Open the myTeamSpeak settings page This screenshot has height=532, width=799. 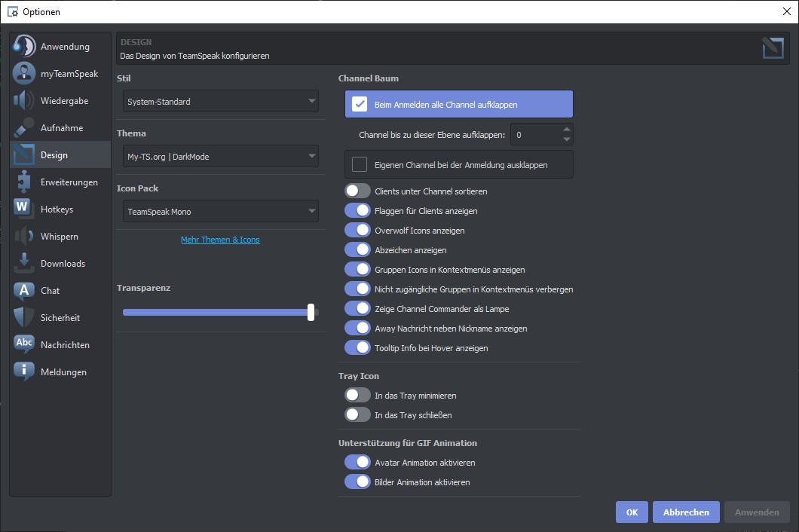pos(60,73)
